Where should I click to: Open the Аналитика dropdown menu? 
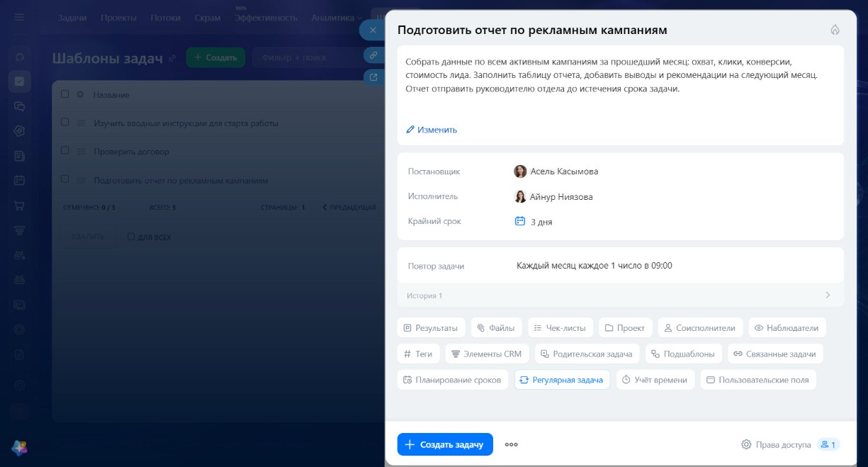coord(337,18)
